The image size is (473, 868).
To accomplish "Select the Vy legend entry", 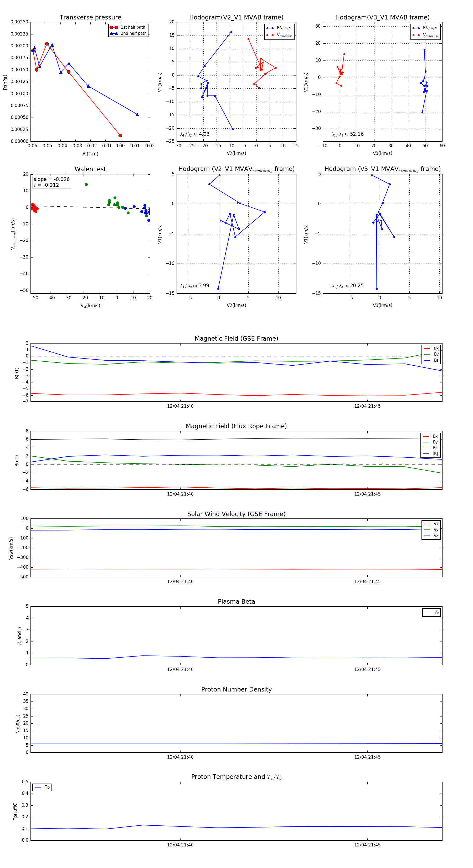I will [x=431, y=530].
